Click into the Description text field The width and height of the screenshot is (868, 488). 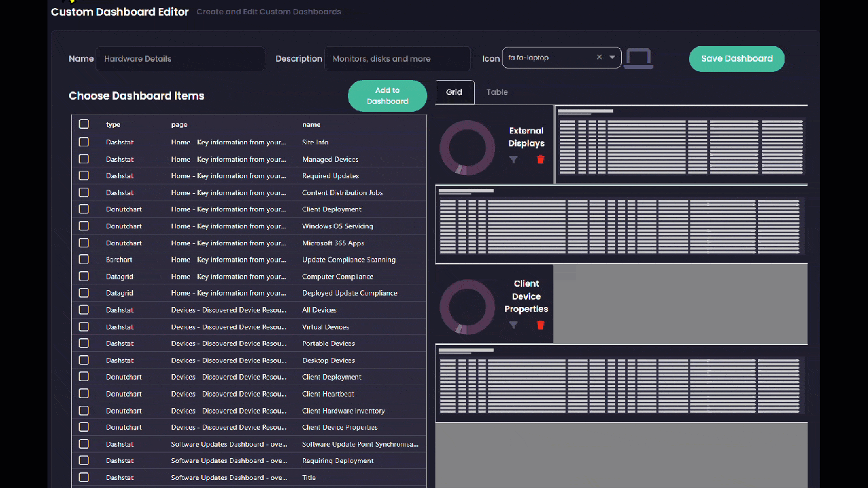397,59
